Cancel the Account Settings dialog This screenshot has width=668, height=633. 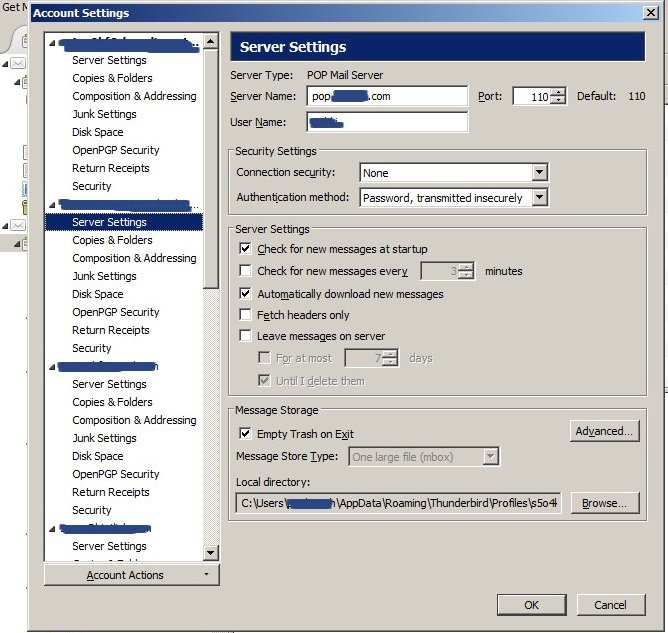pyautogui.click(x=610, y=605)
